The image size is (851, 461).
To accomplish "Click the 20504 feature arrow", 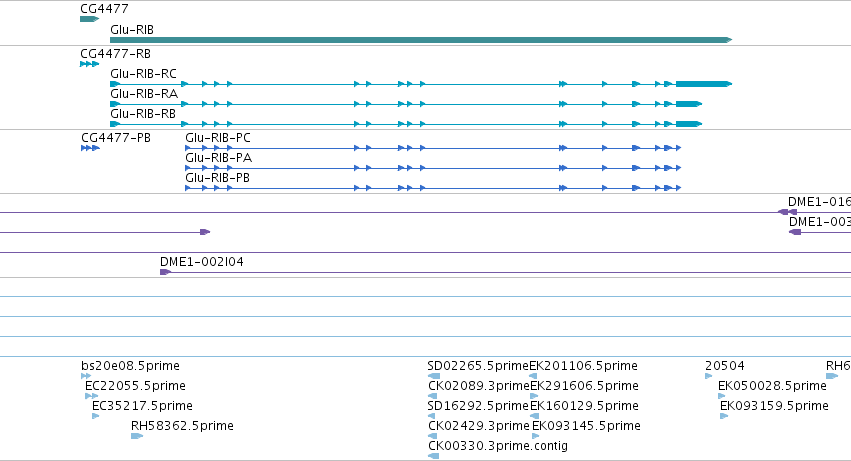I will pos(708,376).
